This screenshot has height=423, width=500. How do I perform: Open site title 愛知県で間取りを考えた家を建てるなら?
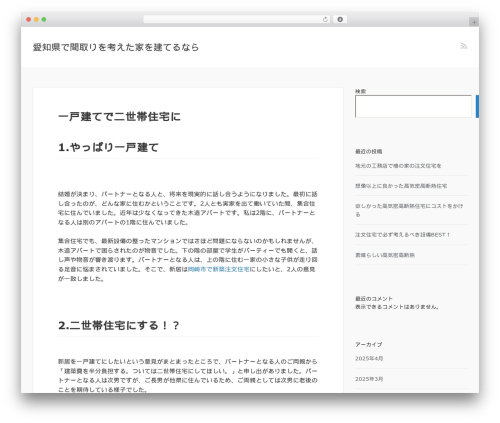tap(116, 47)
